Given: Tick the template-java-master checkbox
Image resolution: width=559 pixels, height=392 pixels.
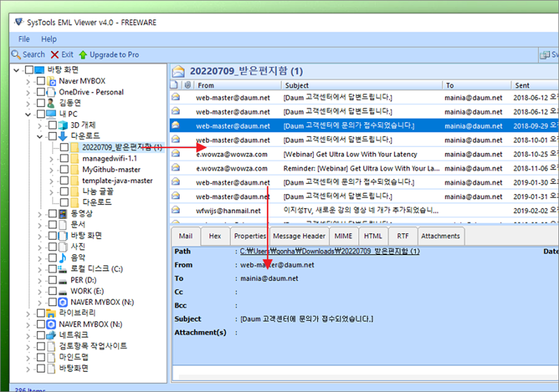Looking at the screenshot, I should point(64,181).
